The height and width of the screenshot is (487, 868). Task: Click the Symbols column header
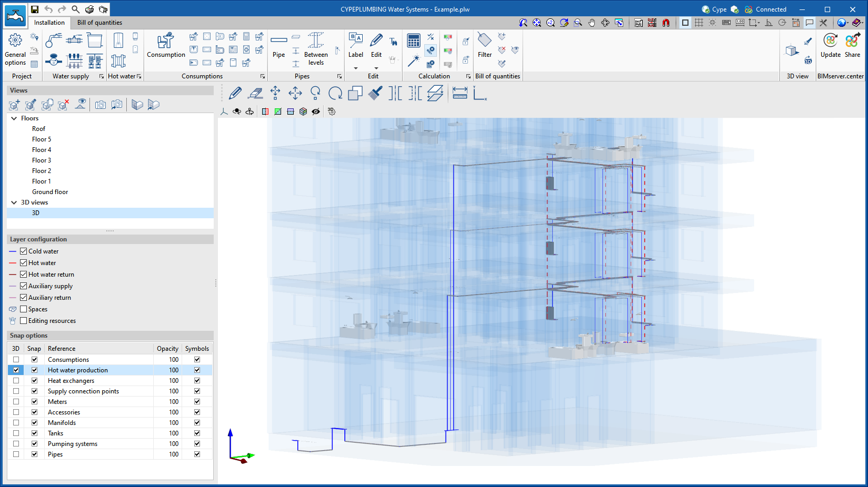197,349
